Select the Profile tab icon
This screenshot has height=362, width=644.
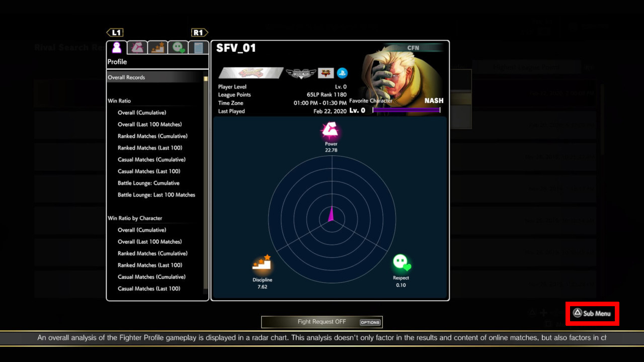pyautogui.click(x=117, y=47)
